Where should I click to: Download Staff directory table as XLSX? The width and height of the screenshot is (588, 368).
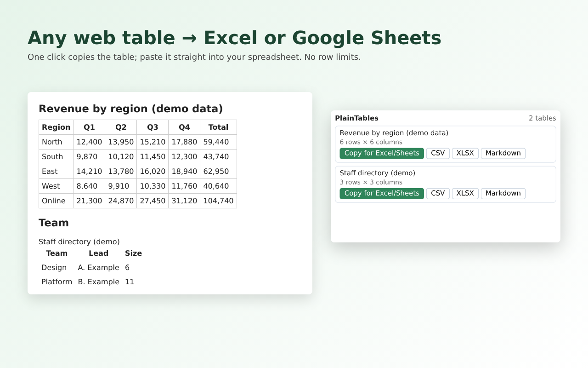tap(465, 193)
